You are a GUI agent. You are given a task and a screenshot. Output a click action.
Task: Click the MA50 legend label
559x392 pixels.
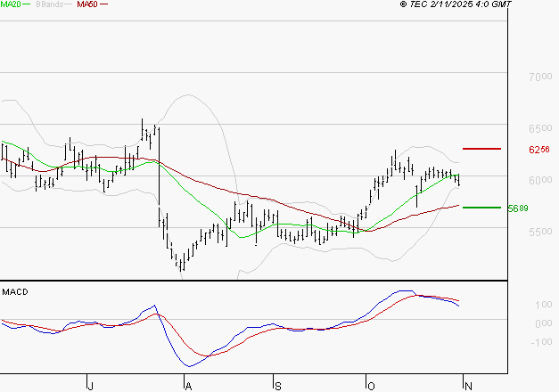[x=87, y=4]
